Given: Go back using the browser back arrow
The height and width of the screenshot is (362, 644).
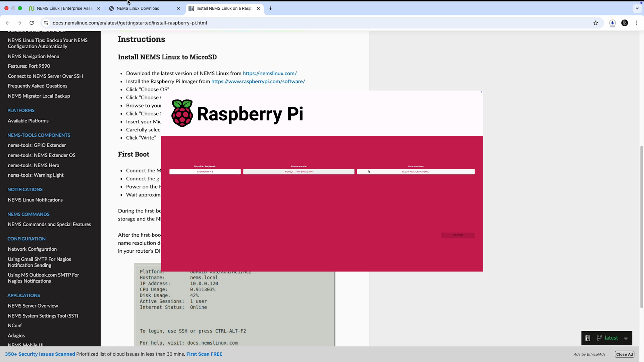Looking at the screenshot, I should tap(7, 23).
